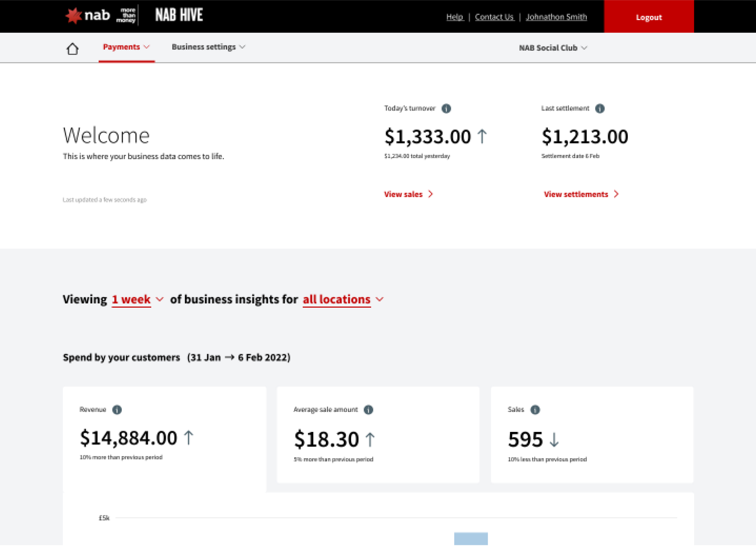Screen dimensions: 756x546
Task: Click the Welcome heading
Action: (x=106, y=135)
